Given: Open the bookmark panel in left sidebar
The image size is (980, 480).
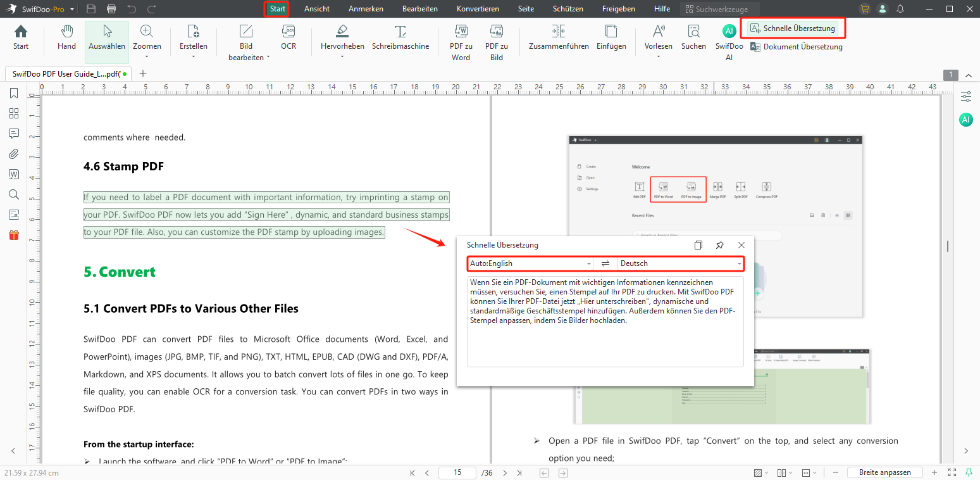Looking at the screenshot, I should [14, 93].
